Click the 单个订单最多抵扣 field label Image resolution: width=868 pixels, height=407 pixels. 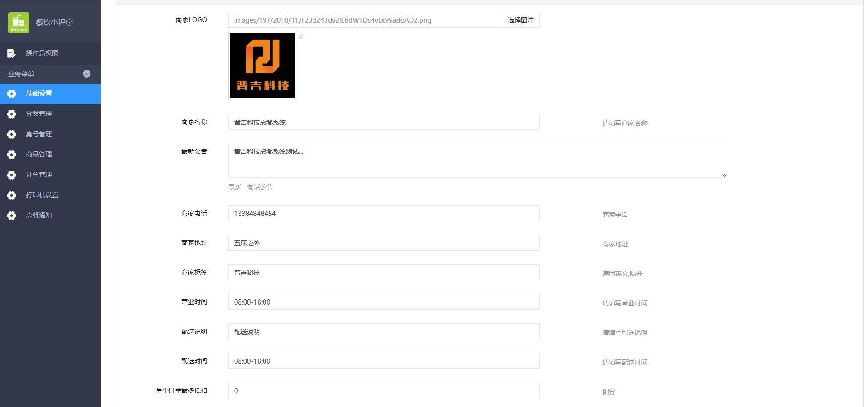point(181,390)
